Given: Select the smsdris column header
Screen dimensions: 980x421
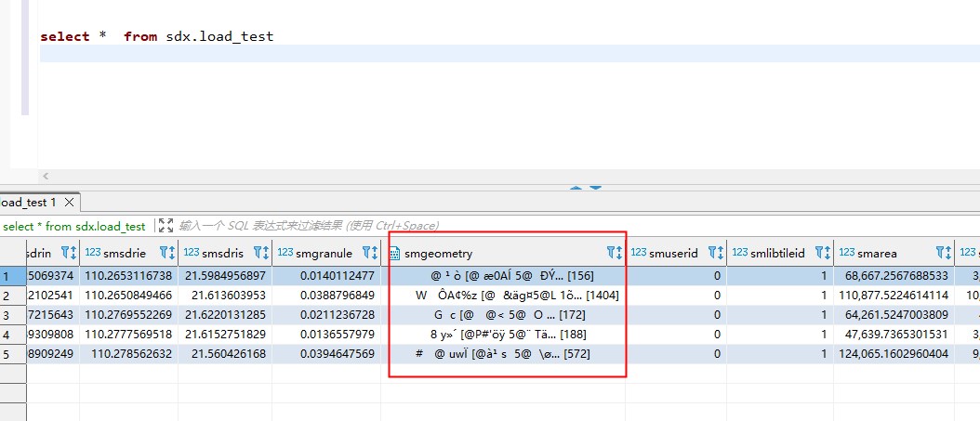Looking at the screenshot, I should click(x=225, y=253).
